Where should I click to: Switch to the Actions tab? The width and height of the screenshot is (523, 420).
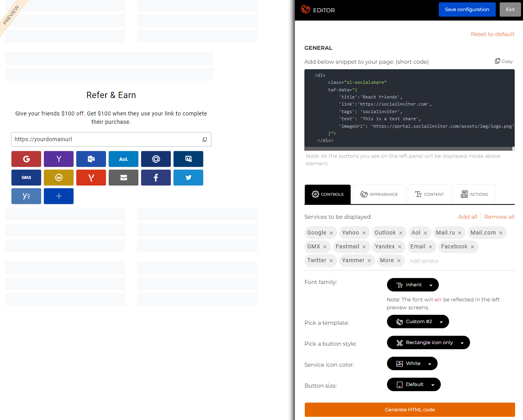[474, 194]
